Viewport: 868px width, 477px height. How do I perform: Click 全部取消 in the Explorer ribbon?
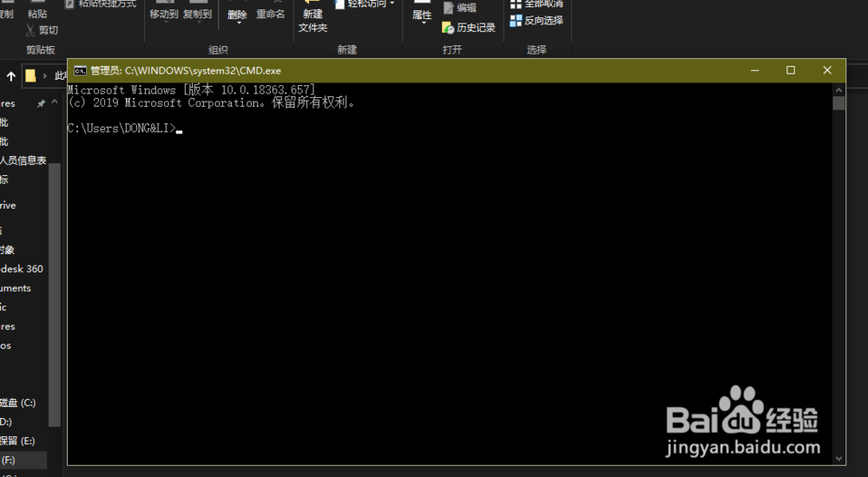coord(536,4)
